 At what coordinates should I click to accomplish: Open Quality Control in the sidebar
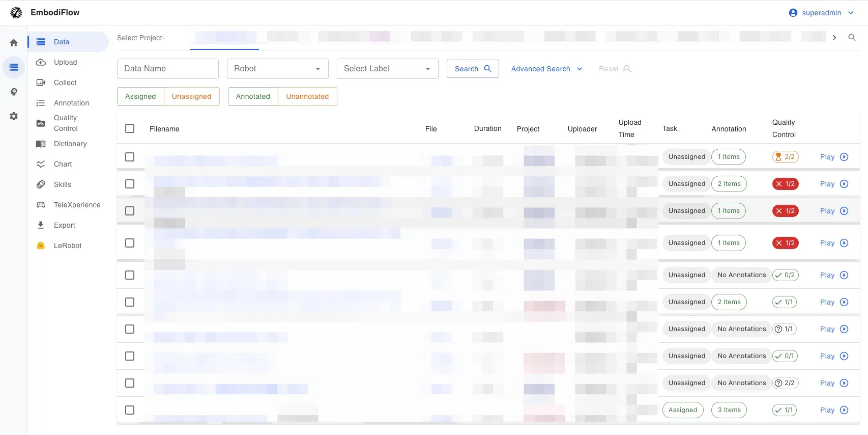66,123
